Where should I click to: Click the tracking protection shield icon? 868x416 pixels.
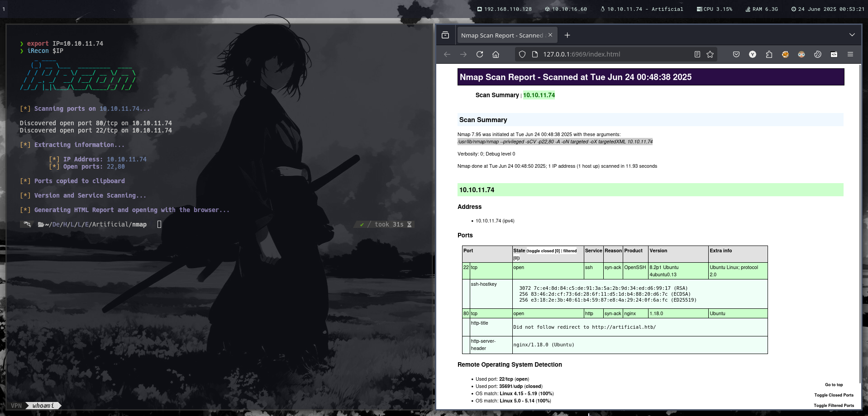click(522, 54)
